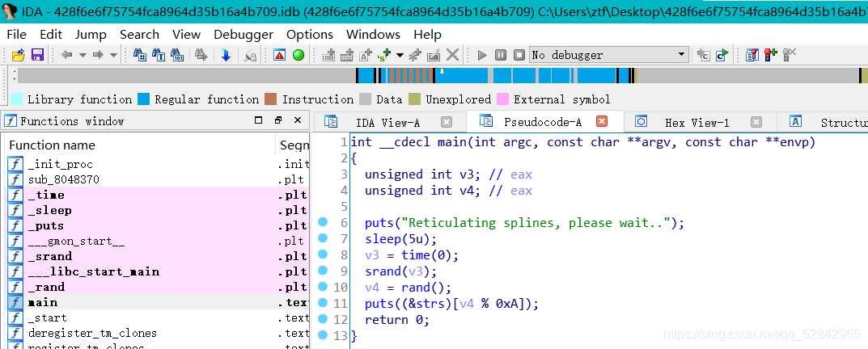The height and width of the screenshot is (349, 868).
Task: Convert to code with CODE icon
Action: coord(328,55)
